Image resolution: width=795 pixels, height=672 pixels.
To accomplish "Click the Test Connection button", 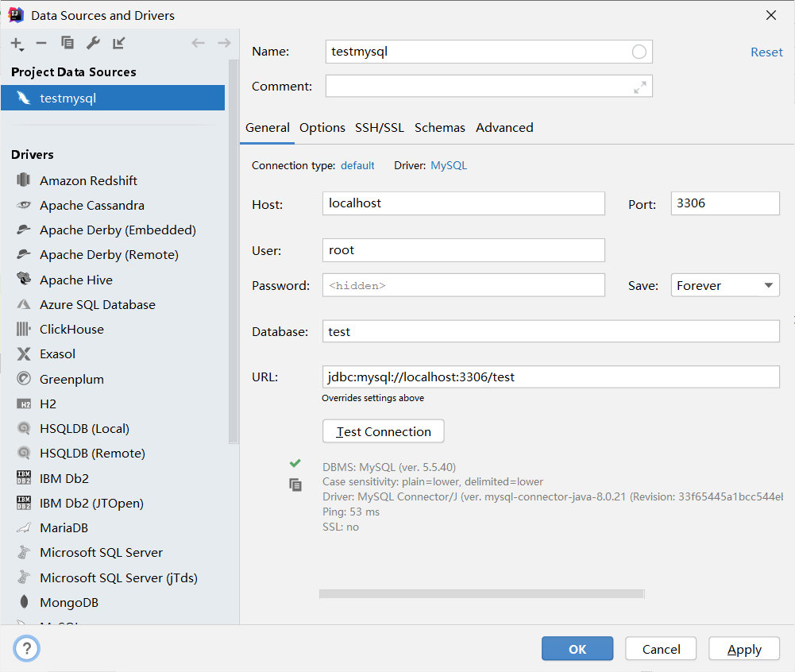I will [384, 431].
